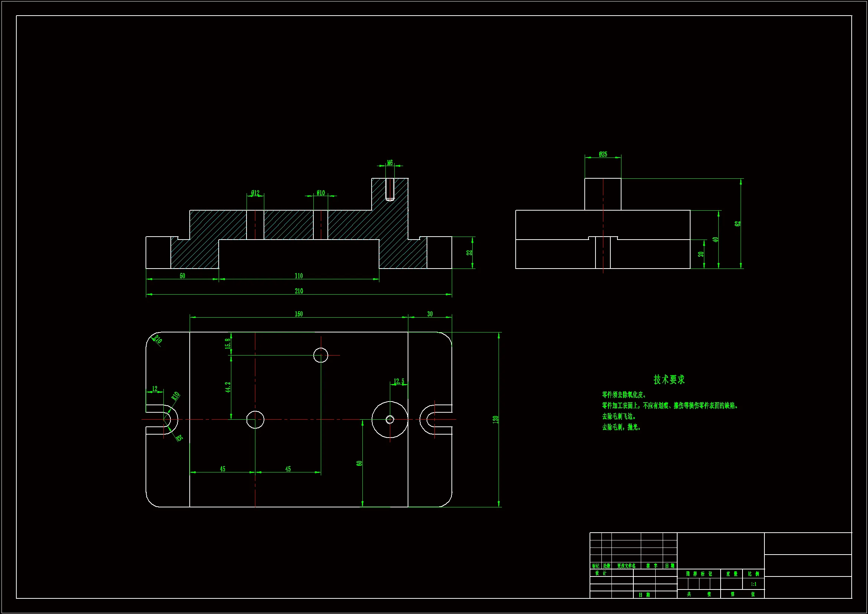The image size is (868, 614).
Task: Select the R5 slot radius label
Action: pyautogui.click(x=179, y=438)
